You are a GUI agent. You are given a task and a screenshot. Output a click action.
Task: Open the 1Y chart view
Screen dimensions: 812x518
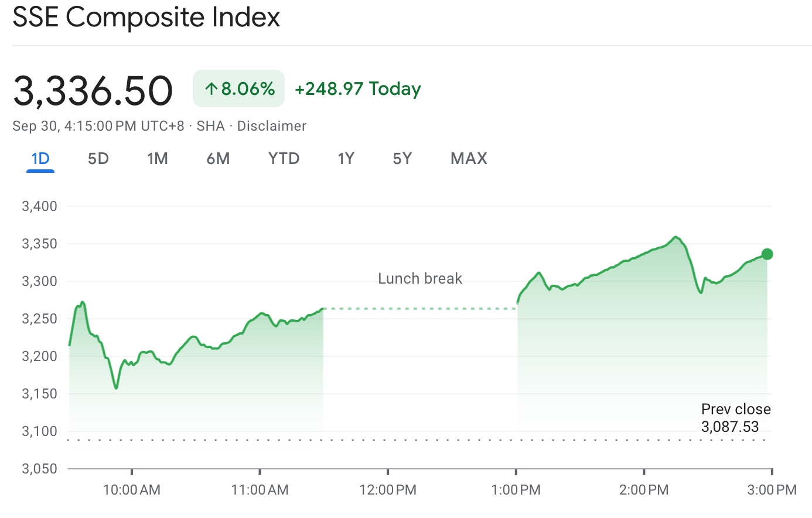tap(346, 158)
